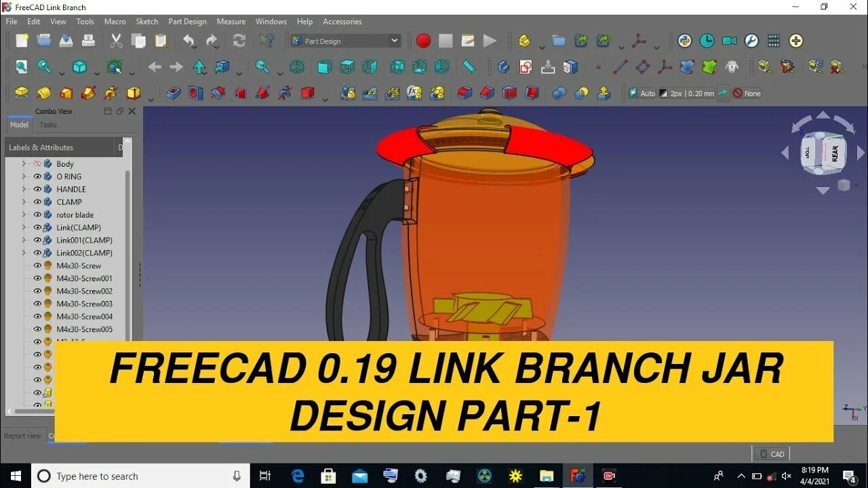The width and height of the screenshot is (868, 488).
Task: Go to linked object with up arrow
Action: pos(199,67)
